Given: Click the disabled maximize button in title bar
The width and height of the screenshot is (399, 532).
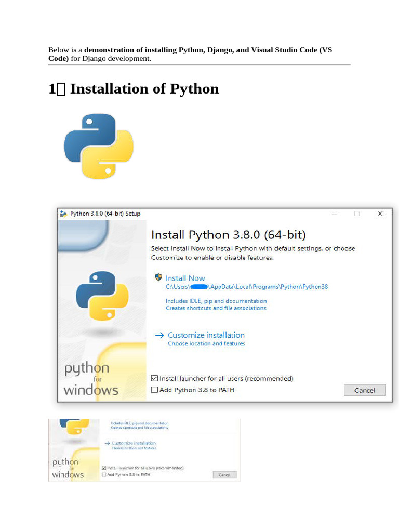Looking at the screenshot, I should (x=357, y=214).
